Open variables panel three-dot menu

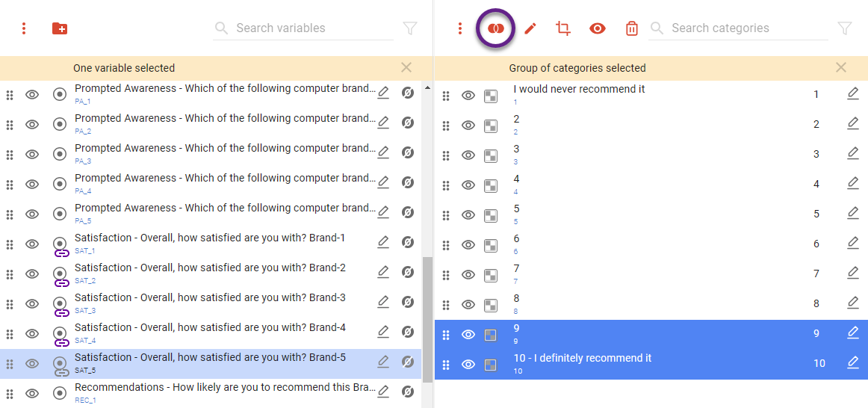point(24,28)
